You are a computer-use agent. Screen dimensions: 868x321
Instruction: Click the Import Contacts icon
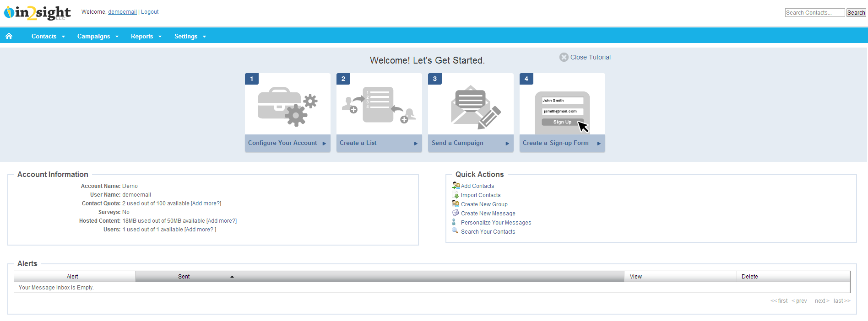point(456,195)
